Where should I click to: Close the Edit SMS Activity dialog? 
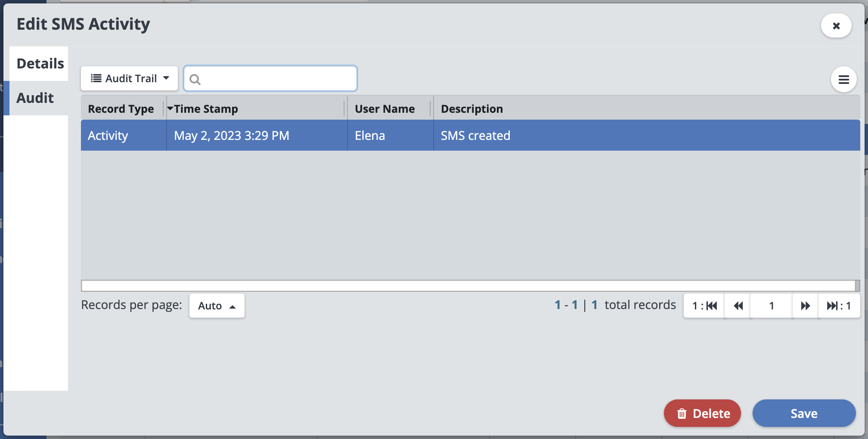836,26
